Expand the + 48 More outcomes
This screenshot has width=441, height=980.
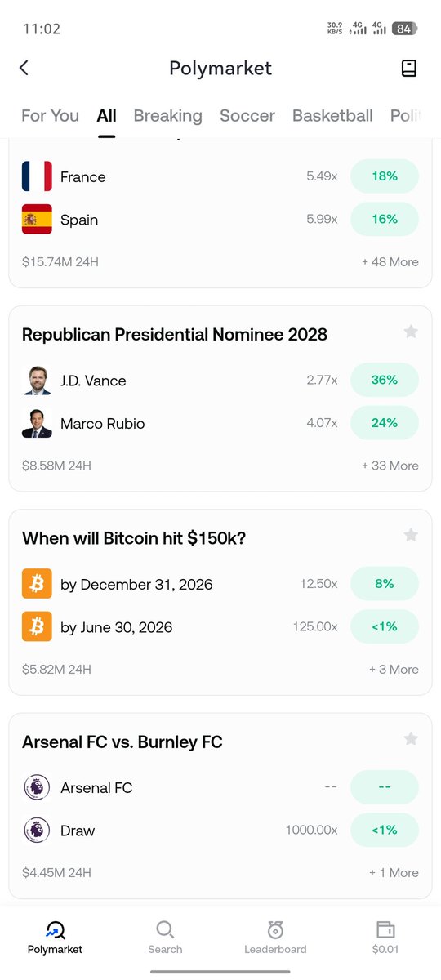(x=390, y=262)
